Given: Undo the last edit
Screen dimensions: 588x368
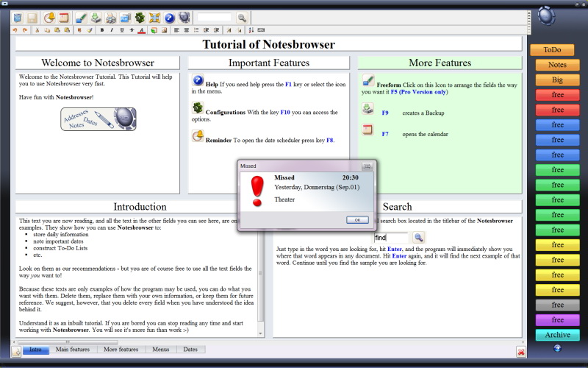Looking at the screenshot, I should coord(15,30).
